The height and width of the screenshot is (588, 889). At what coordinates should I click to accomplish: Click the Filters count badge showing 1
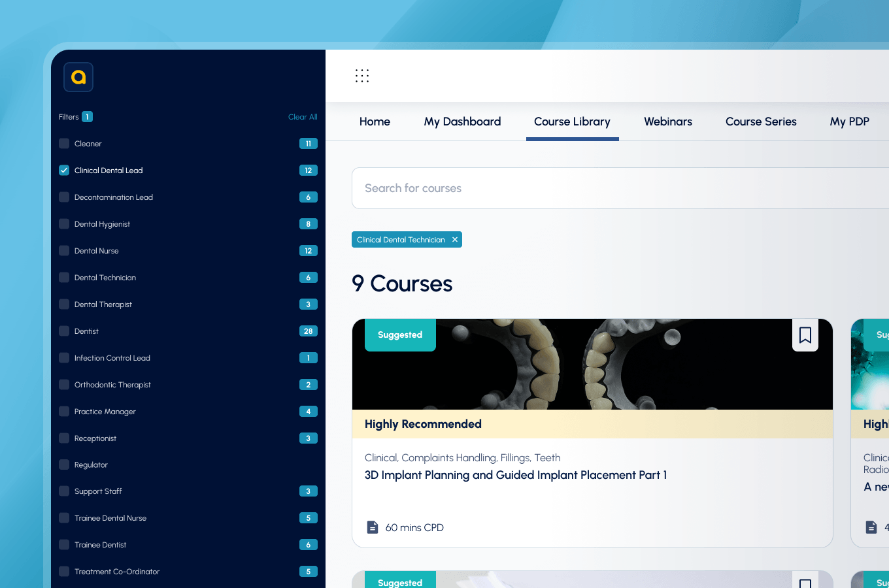coord(87,117)
